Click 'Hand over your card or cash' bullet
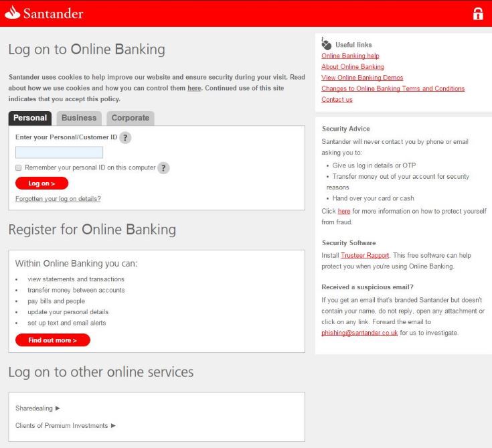This screenshot has height=448, width=492. pos(373,198)
